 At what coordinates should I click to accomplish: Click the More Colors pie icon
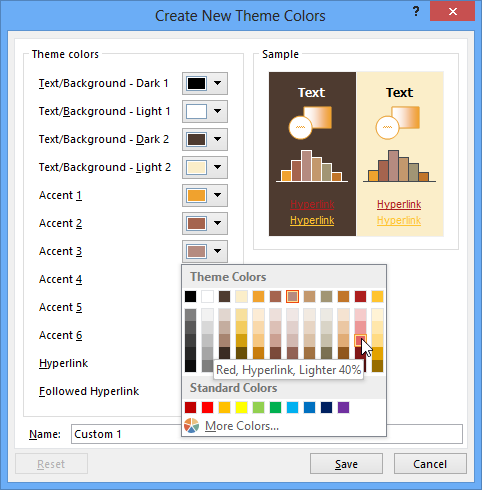pyautogui.click(x=191, y=426)
